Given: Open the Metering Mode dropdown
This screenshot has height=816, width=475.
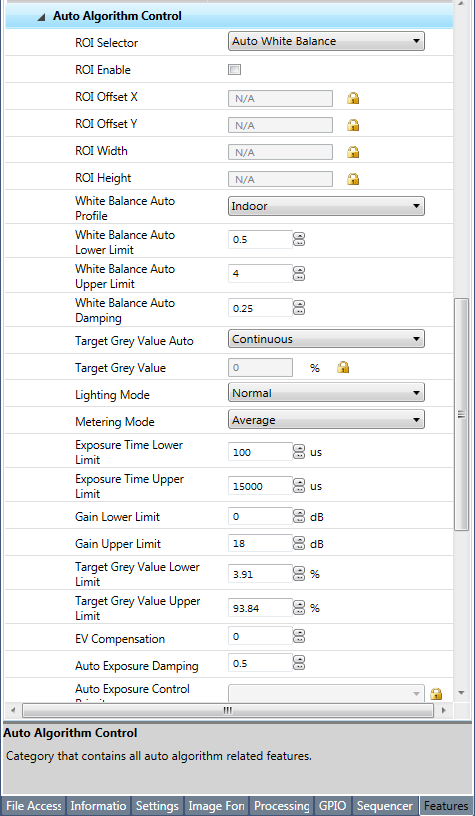Looking at the screenshot, I should tap(326, 419).
